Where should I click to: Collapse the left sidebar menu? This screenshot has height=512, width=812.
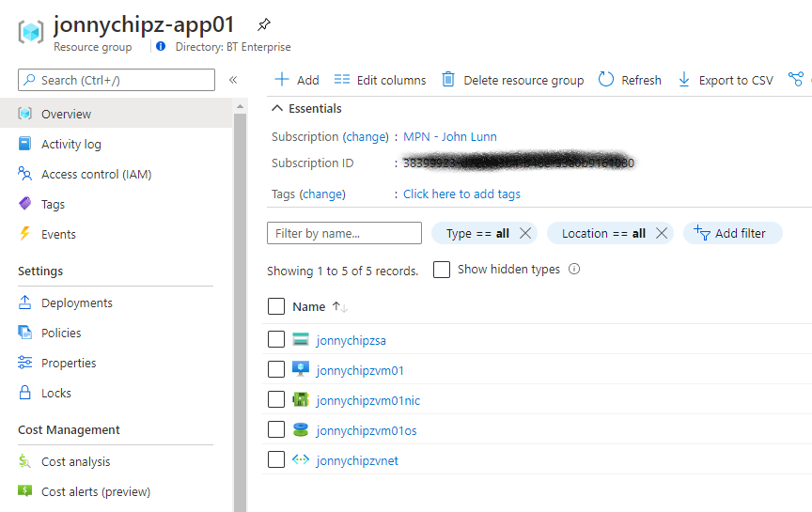[x=233, y=81]
